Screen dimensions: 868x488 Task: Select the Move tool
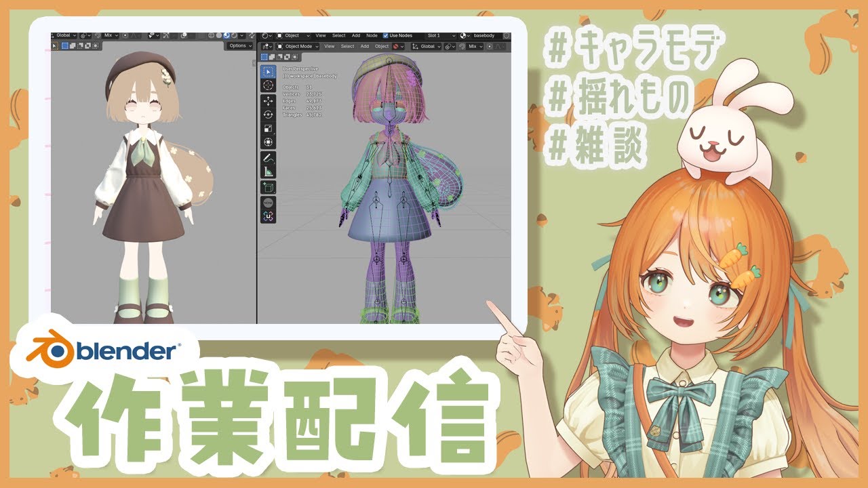point(269,100)
